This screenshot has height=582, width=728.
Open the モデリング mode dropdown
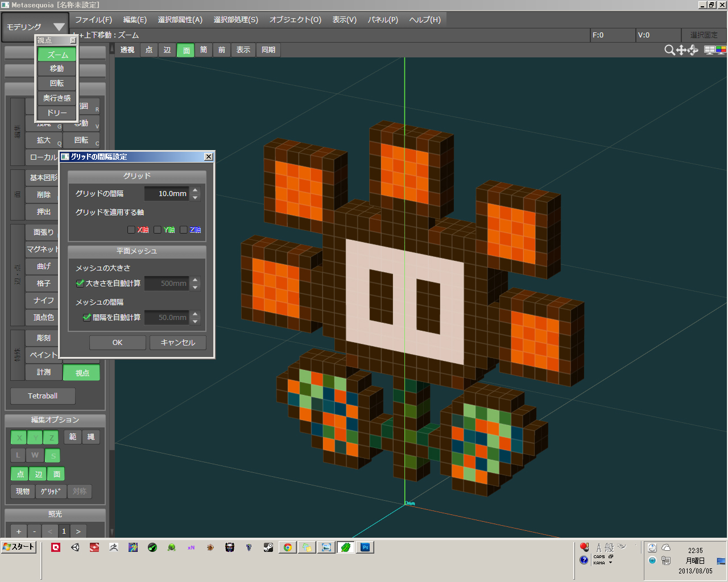click(x=36, y=27)
